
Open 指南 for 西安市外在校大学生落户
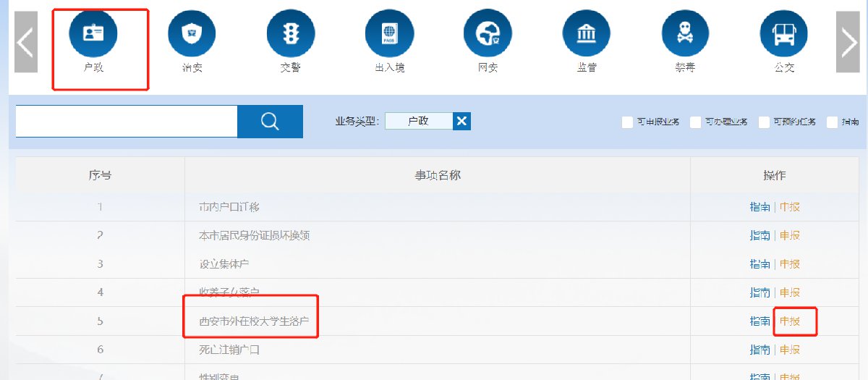point(759,321)
